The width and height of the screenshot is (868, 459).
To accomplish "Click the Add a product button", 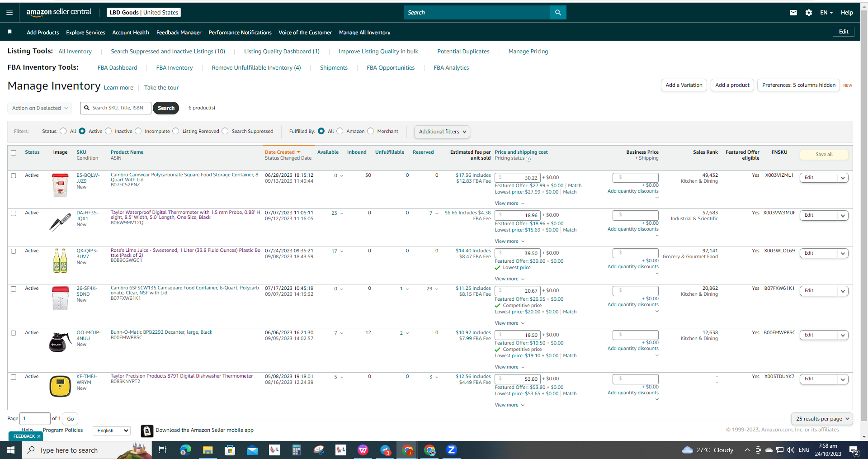I will point(732,85).
